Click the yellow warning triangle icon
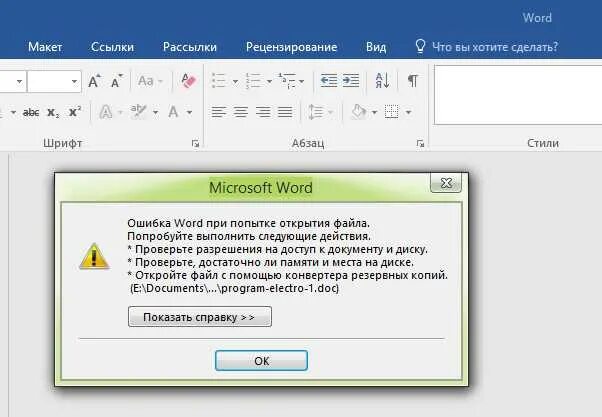Image resolution: width=602 pixels, height=417 pixels. pos(94,256)
